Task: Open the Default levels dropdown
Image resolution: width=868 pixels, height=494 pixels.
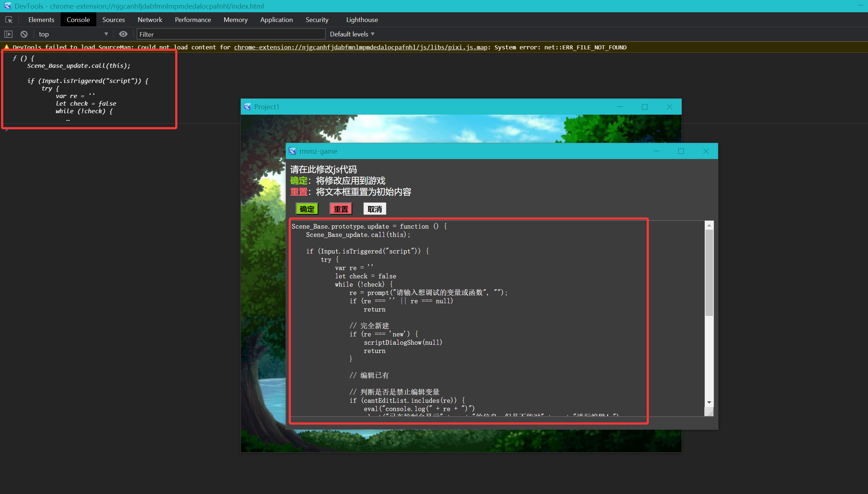Action: point(352,34)
